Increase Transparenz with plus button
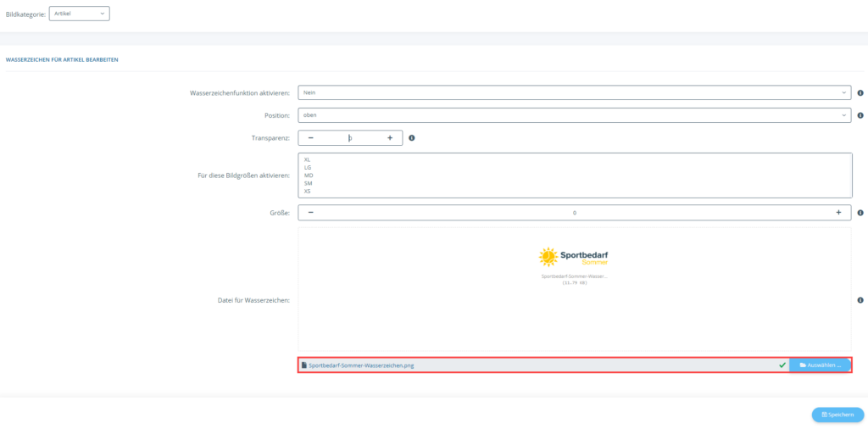 [390, 137]
